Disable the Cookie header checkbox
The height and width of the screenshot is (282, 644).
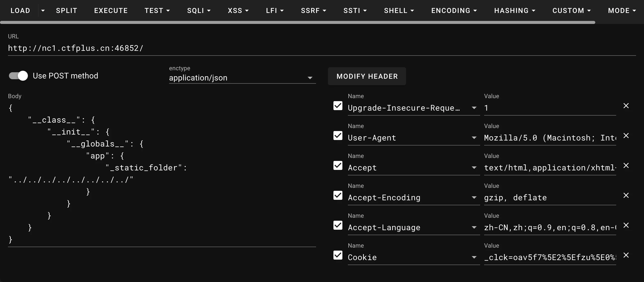338,255
